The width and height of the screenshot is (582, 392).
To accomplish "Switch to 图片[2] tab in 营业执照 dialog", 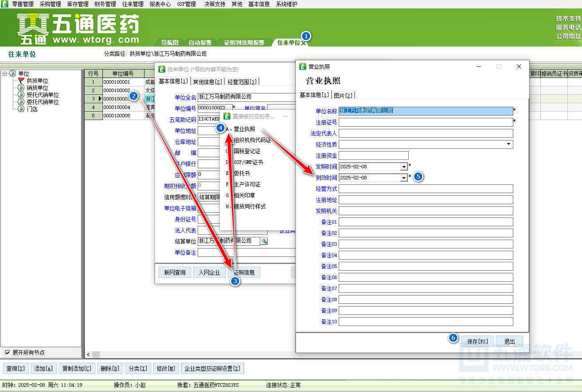I will 343,95.
